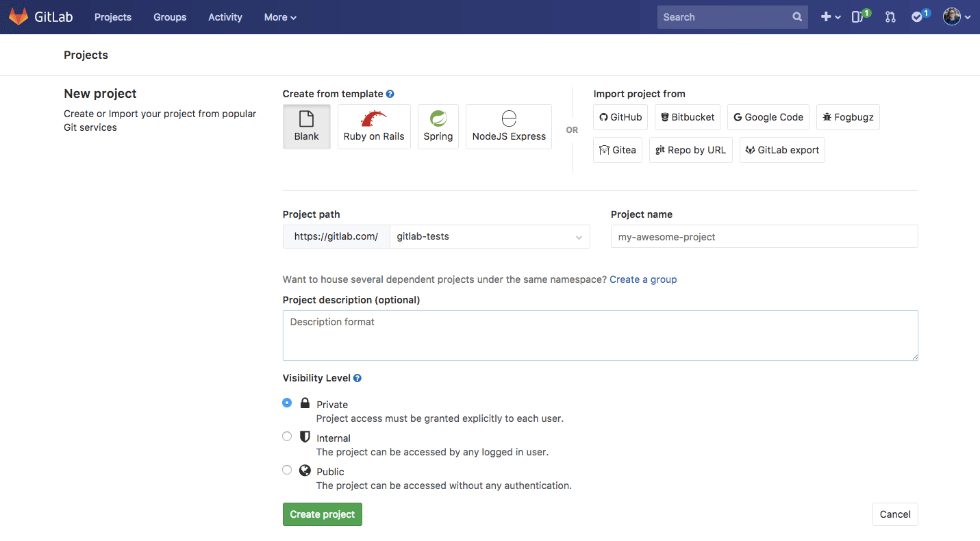This screenshot has width=980, height=541.
Task: Click the green Create project button
Action: coord(323,514)
